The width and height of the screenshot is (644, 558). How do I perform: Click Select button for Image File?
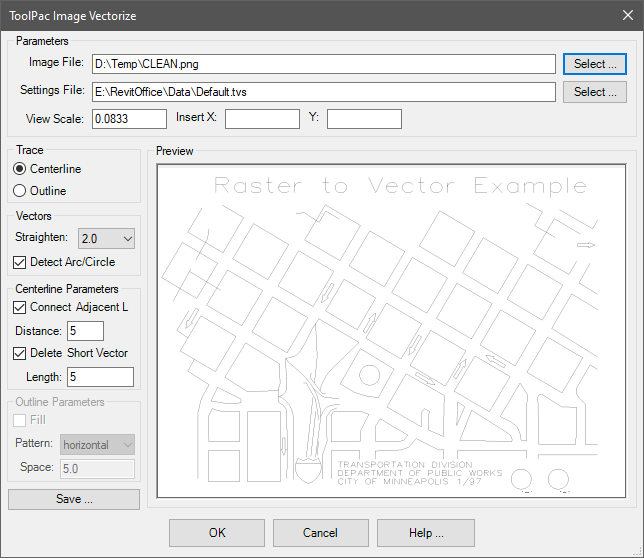[x=595, y=64]
